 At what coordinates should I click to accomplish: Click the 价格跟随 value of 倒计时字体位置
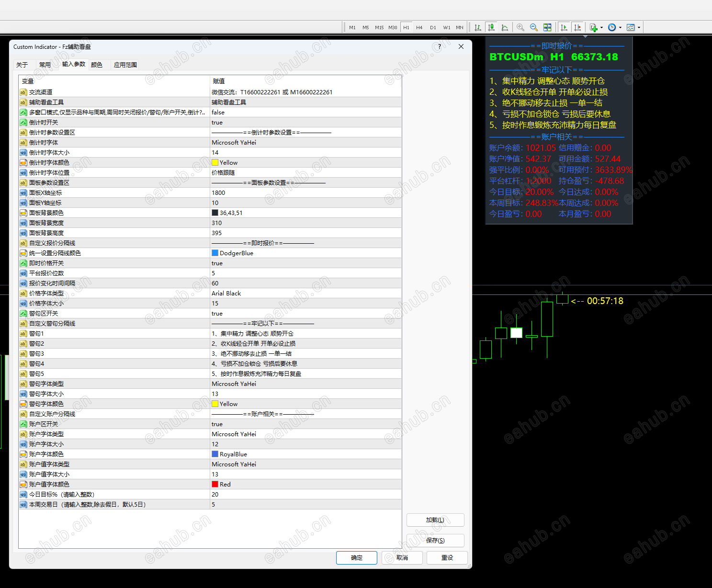tap(223, 173)
